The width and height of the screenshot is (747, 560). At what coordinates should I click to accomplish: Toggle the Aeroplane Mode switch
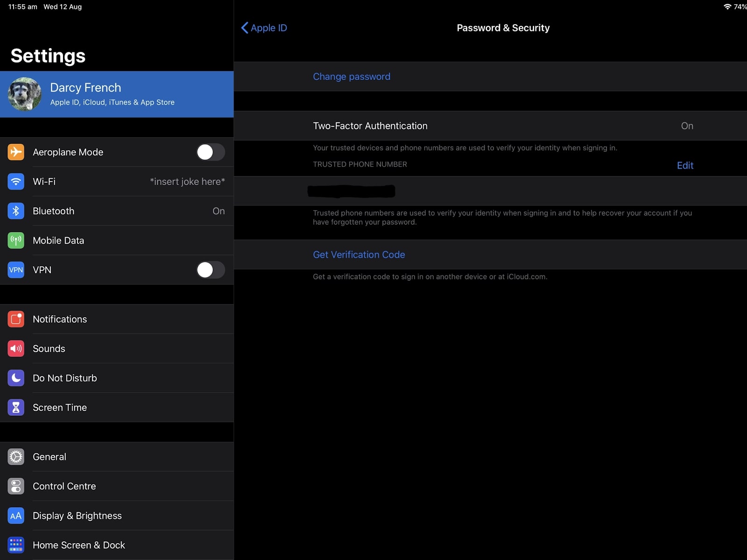[211, 152]
